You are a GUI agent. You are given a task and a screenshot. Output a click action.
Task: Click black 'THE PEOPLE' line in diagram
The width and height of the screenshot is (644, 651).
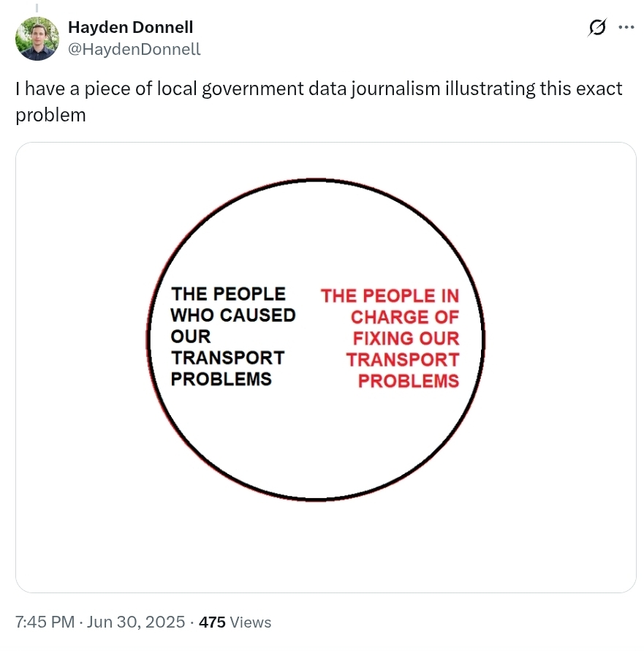click(x=228, y=294)
